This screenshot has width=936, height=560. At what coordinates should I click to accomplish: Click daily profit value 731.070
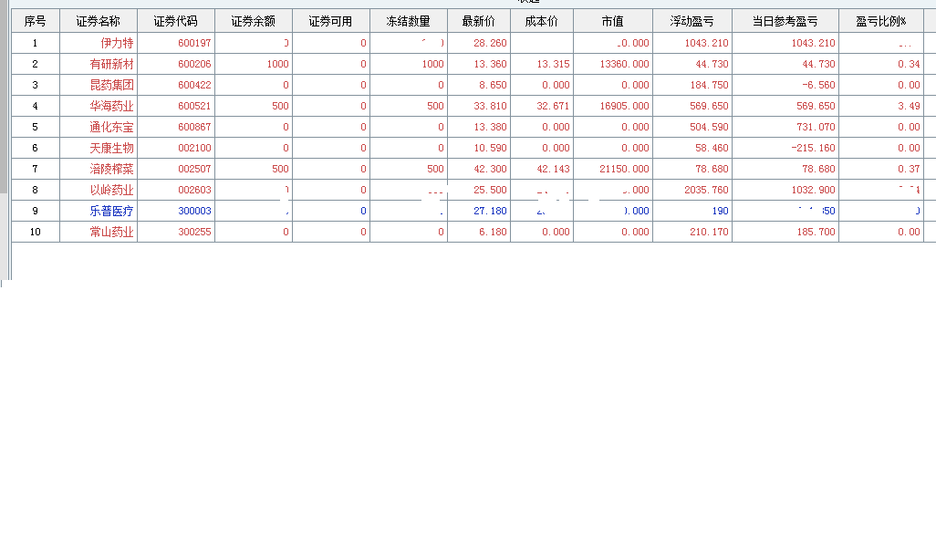pos(816,127)
